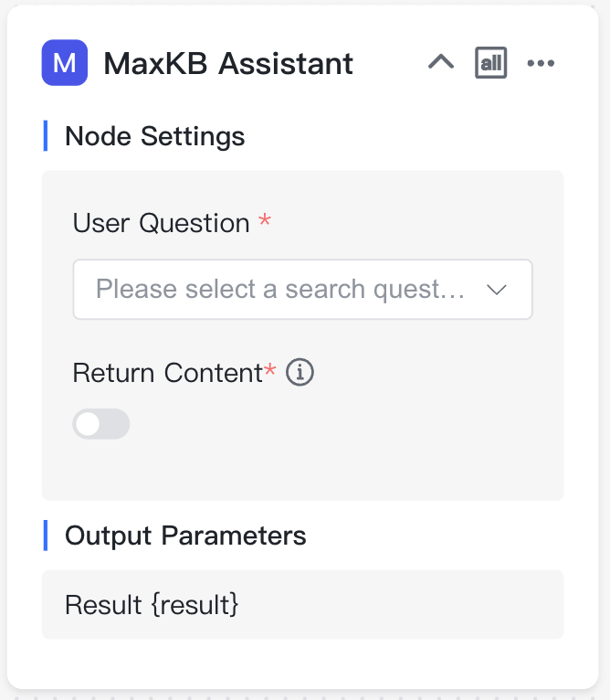Click the red asterisk beside Return Content
Viewport: 610px width, 700px height.
[270, 370]
